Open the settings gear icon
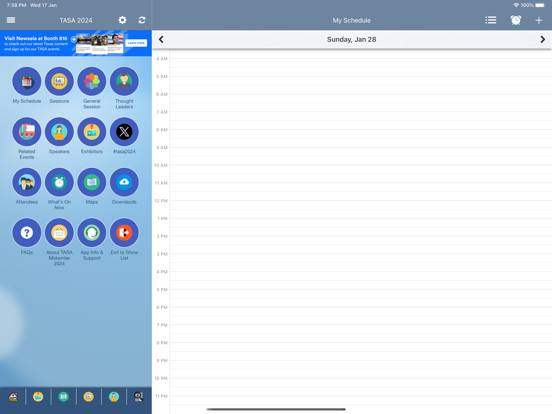552x414 pixels. 122,20
